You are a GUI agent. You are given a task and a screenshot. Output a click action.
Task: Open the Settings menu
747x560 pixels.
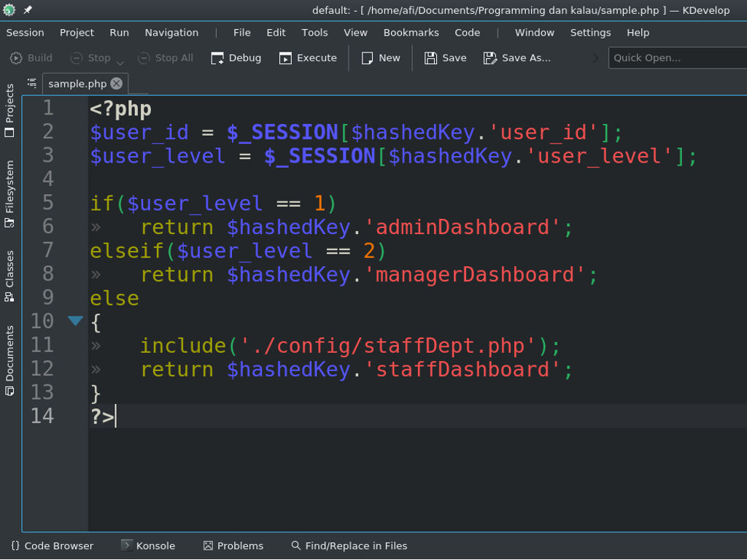click(x=590, y=33)
